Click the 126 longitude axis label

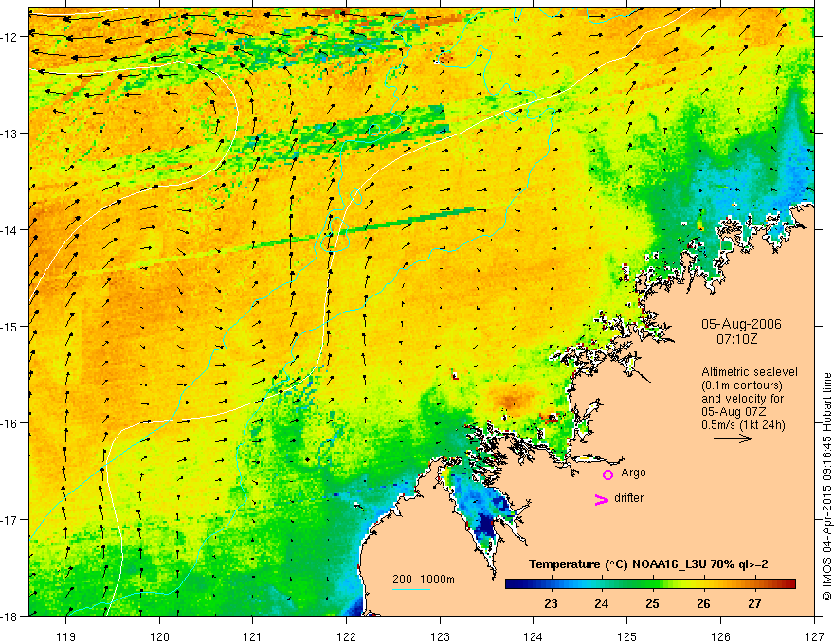720,636
